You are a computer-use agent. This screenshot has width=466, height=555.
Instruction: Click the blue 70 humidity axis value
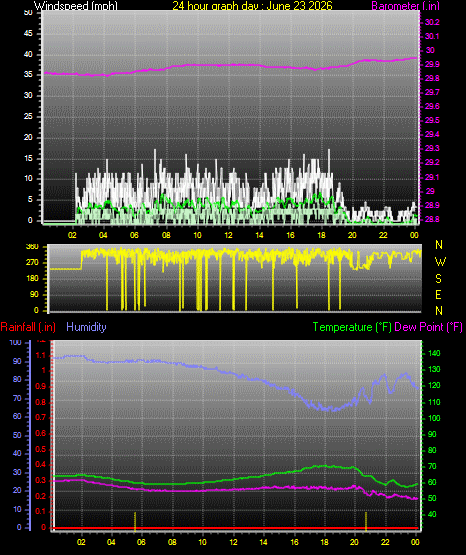point(17,399)
